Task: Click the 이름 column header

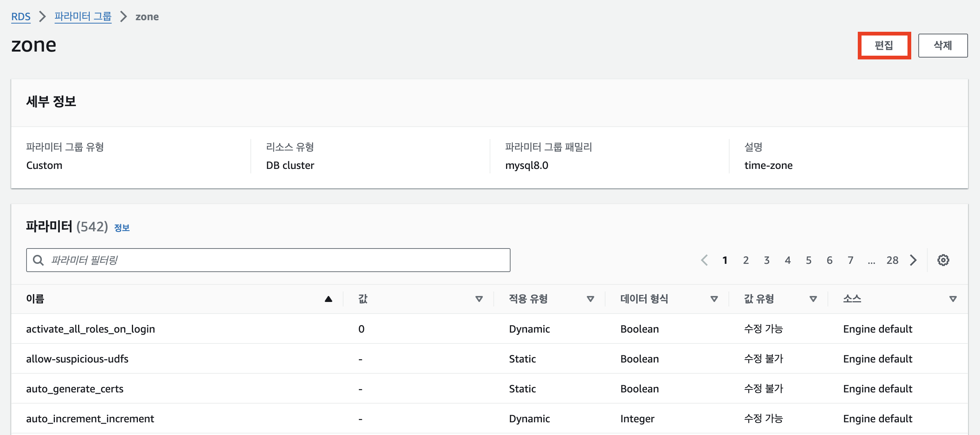Action: 35,299
